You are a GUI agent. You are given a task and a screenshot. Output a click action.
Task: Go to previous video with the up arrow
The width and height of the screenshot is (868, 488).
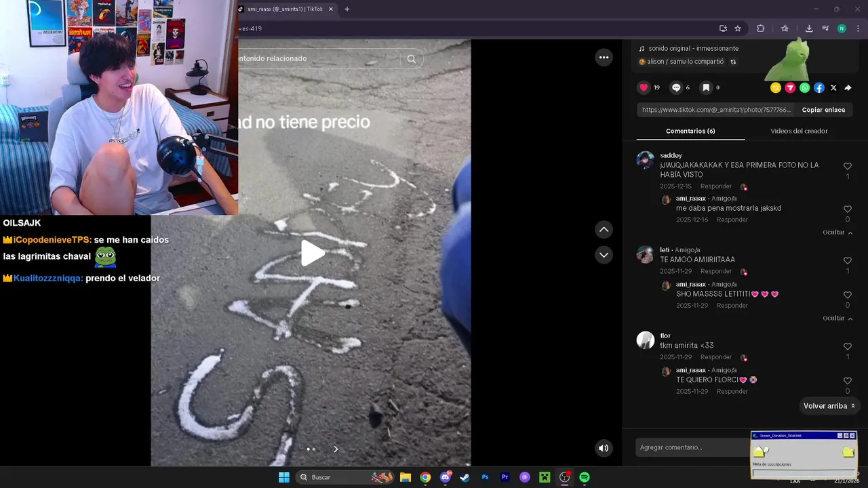click(604, 230)
